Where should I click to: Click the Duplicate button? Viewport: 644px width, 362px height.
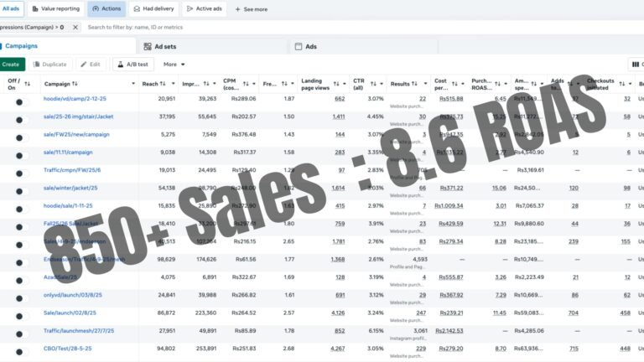click(x=50, y=65)
